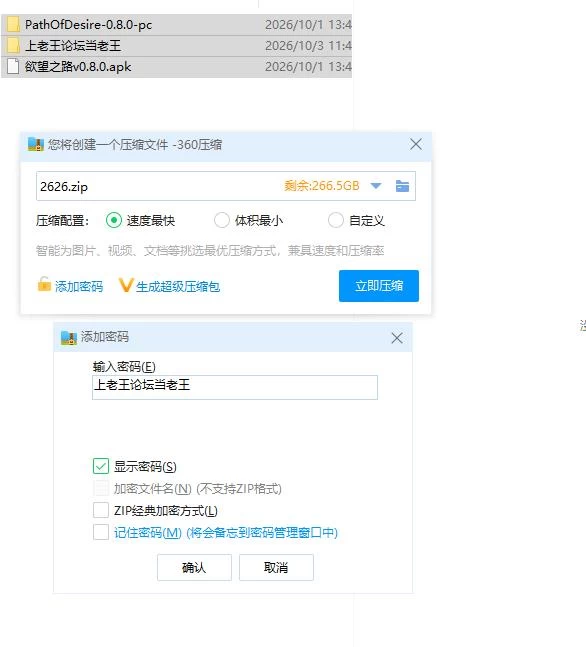This screenshot has height=647, width=586.
Task: Expand the save path dropdown arrow
Action: 376,186
